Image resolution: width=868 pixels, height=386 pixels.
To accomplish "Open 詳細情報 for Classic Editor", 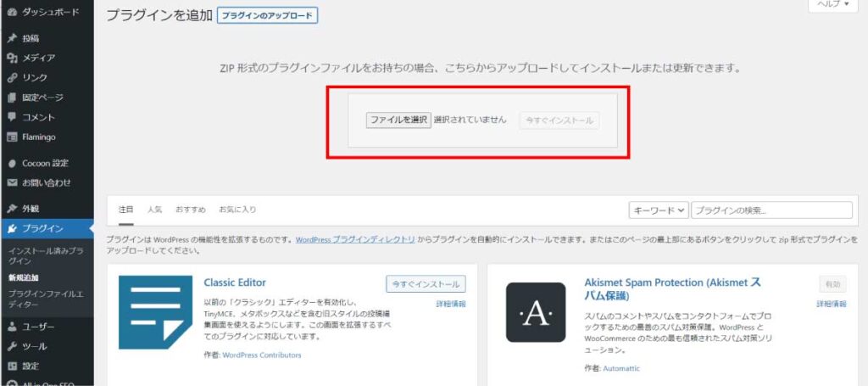I will click(x=451, y=304).
